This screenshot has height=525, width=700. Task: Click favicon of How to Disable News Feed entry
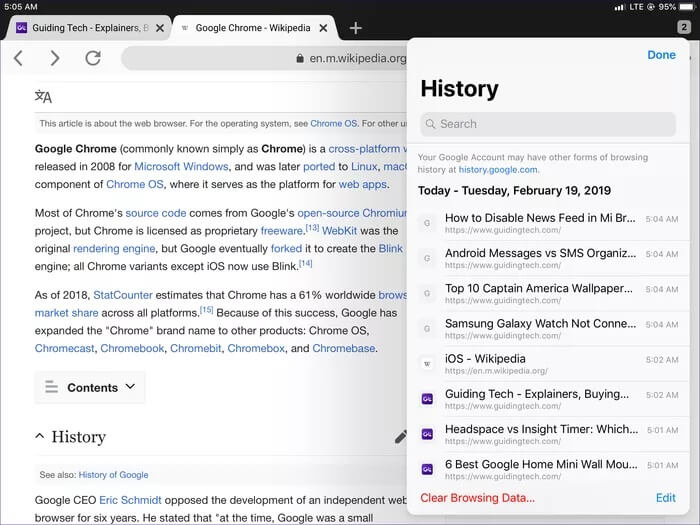pos(427,223)
